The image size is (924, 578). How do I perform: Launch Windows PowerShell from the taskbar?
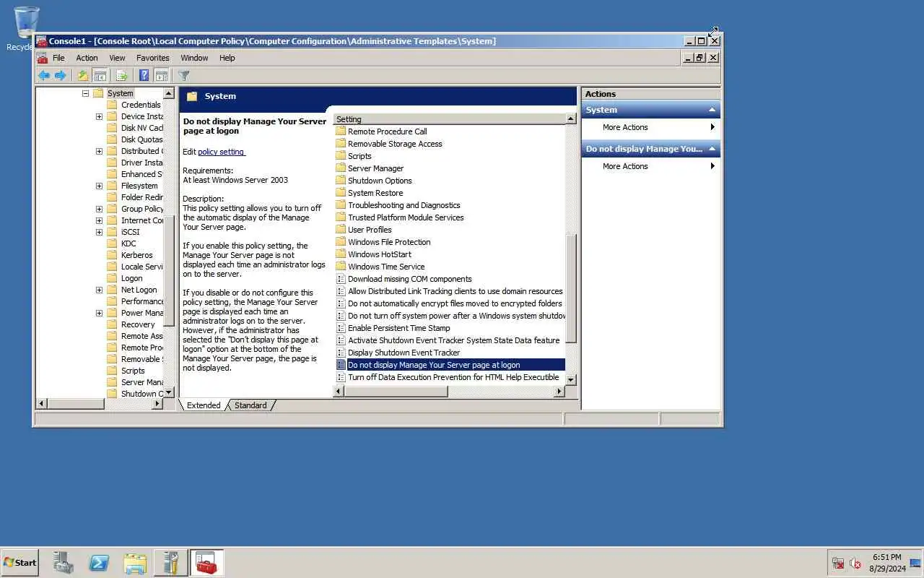(x=99, y=562)
